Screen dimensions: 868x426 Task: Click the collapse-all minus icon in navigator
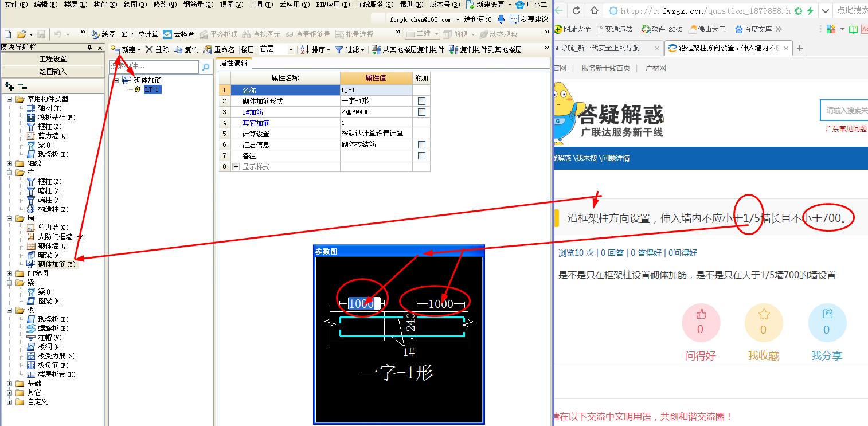pyautogui.click(x=22, y=86)
